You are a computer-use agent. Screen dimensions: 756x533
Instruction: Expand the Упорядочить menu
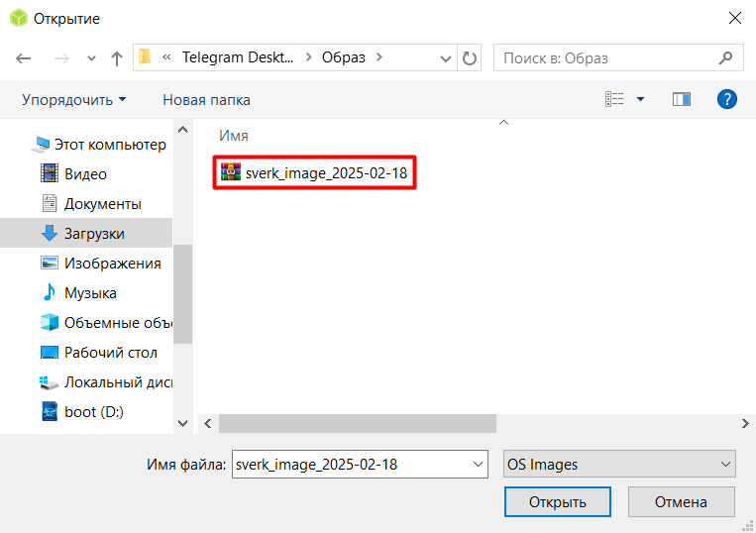pos(74,100)
